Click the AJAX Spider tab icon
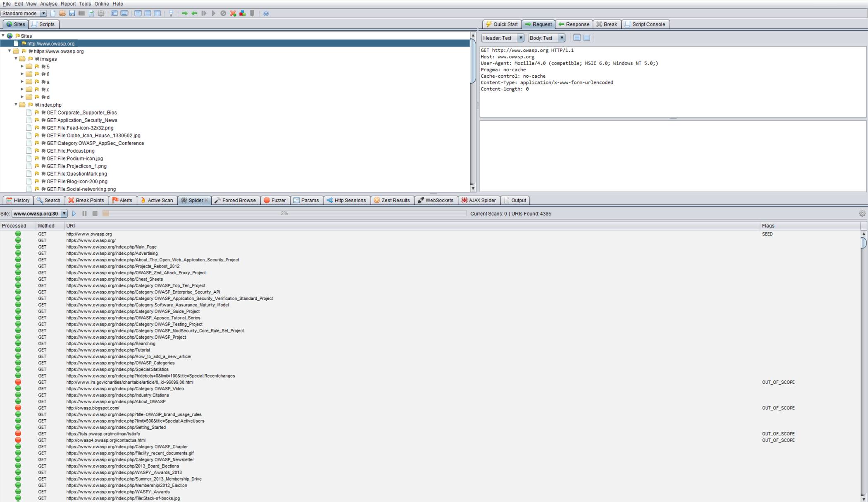Screen dimensions: 868x502 pos(465,200)
